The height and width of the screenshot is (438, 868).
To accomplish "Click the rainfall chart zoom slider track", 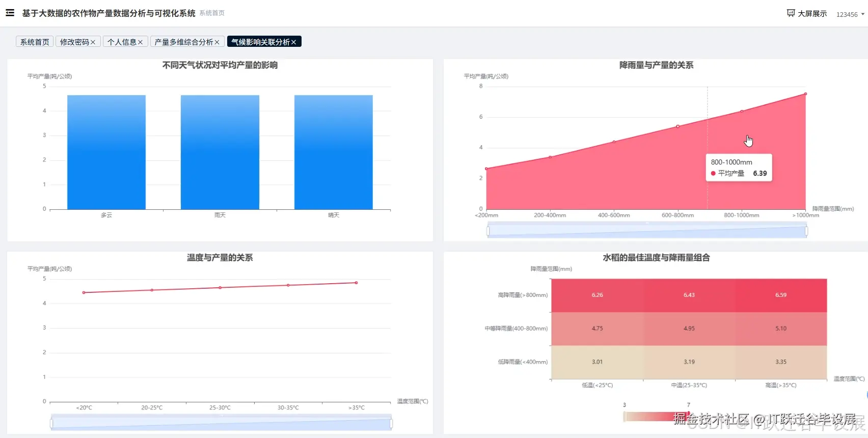I will coord(647,231).
